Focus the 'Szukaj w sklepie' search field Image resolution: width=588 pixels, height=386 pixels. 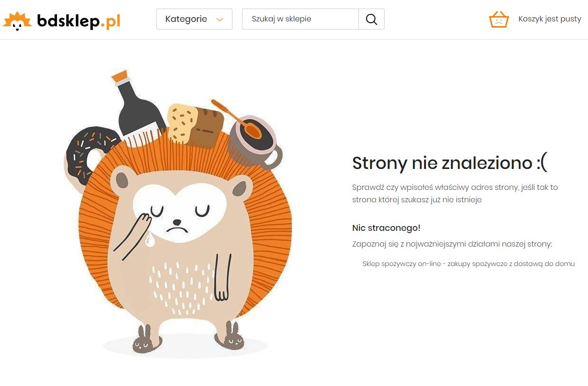pos(300,19)
